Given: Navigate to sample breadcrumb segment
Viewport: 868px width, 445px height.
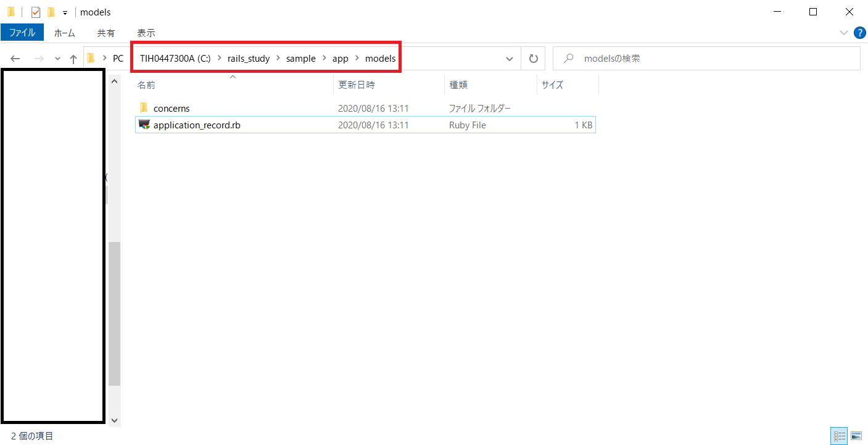Looking at the screenshot, I should tap(300, 59).
